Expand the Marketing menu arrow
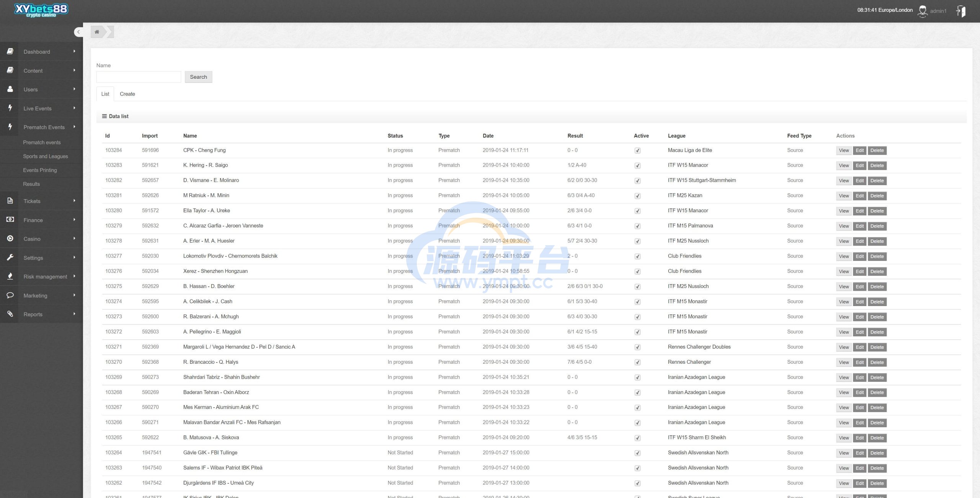The image size is (980, 498). (x=74, y=295)
